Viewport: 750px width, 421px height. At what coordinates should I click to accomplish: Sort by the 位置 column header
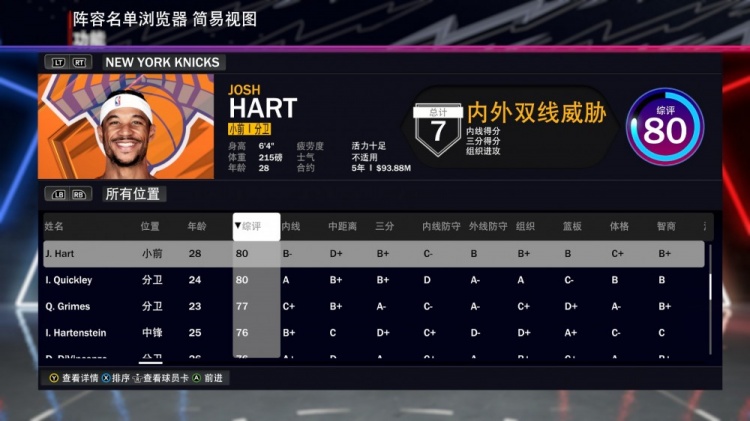point(150,226)
